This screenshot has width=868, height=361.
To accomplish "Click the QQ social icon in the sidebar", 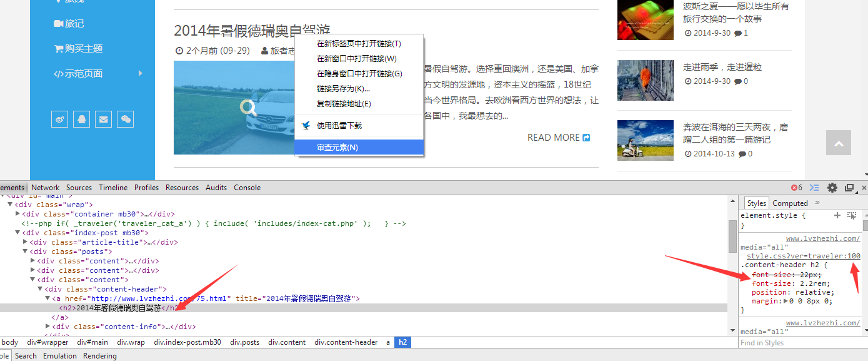I will click(82, 119).
